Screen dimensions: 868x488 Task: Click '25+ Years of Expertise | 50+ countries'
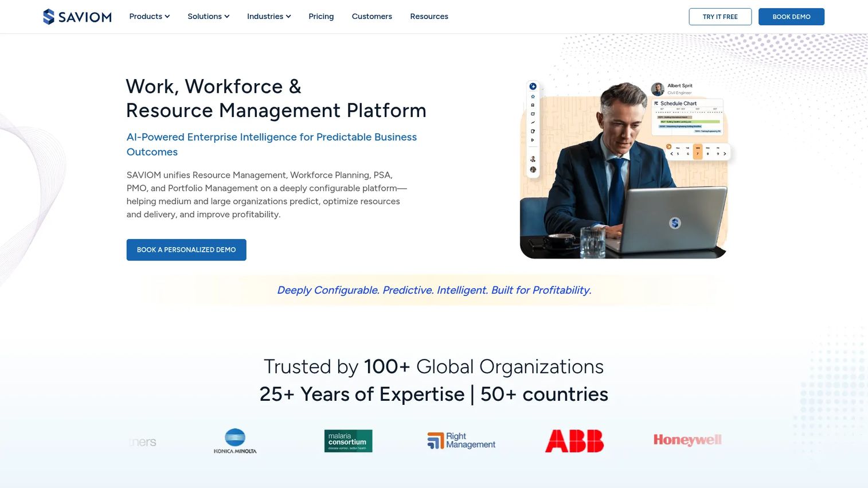434,394
